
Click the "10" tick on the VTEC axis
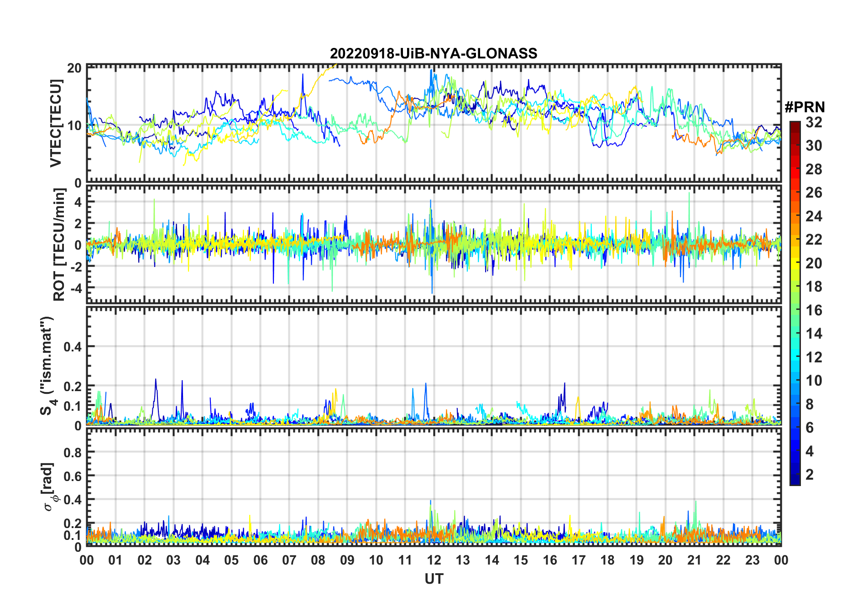point(74,126)
